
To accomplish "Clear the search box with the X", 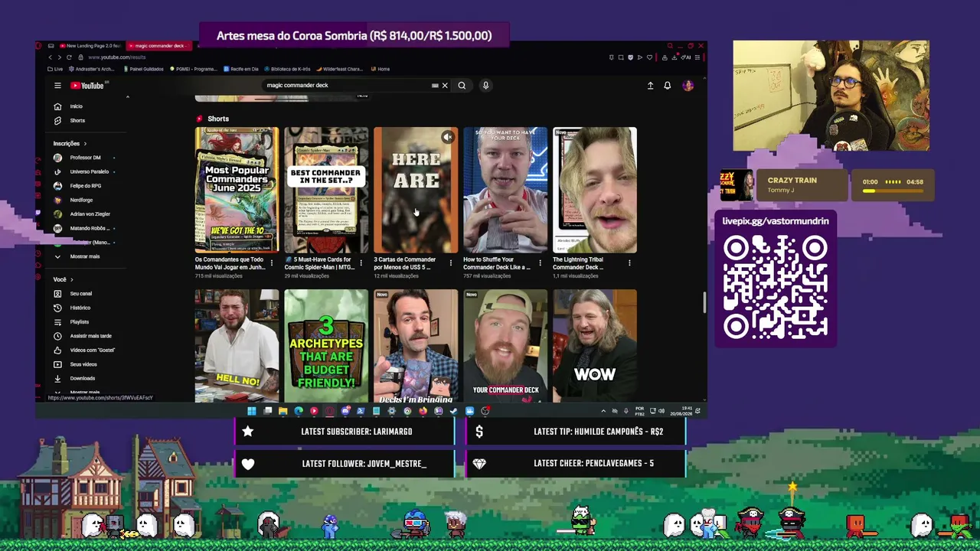I will [x=444, y=86].
